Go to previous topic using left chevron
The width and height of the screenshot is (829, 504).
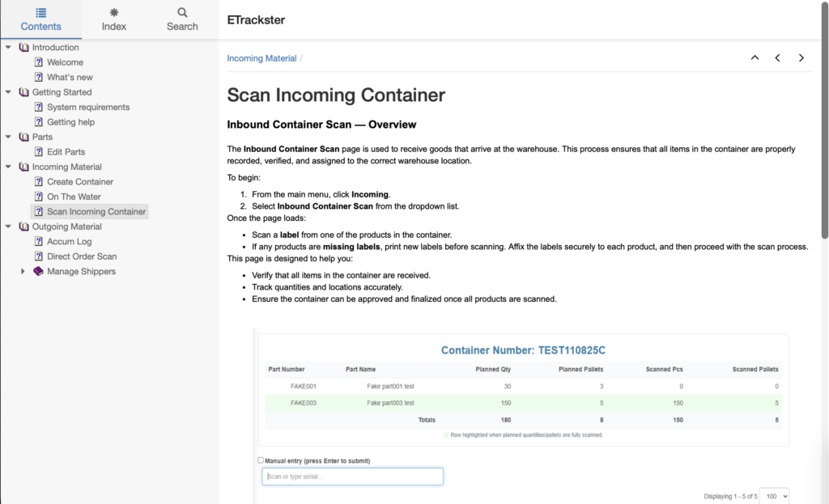coord(778,57)
